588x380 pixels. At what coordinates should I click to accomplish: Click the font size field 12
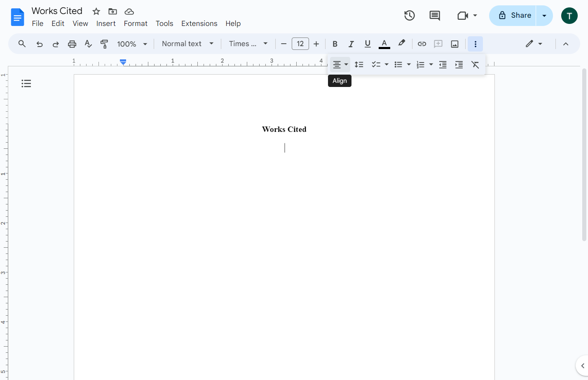point(300,44)
